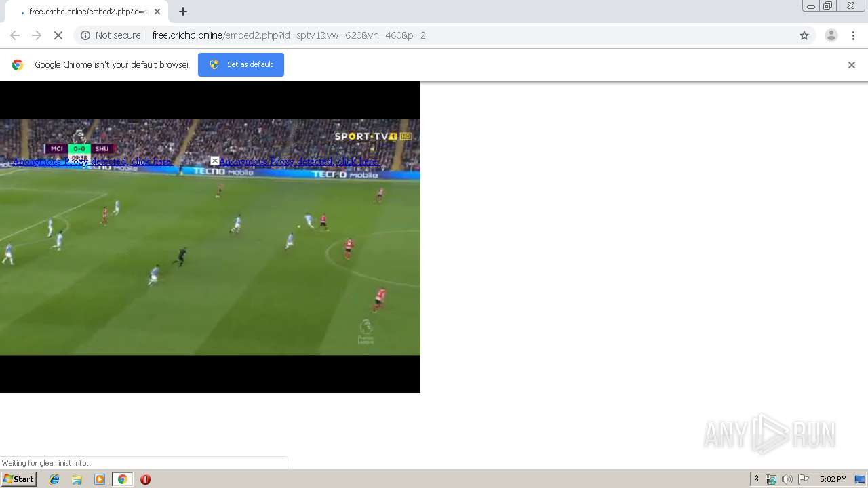Click the Google Chrome logo in infobar
The width and height of the screenshot is (868, 488).
[x=18, y=65]
